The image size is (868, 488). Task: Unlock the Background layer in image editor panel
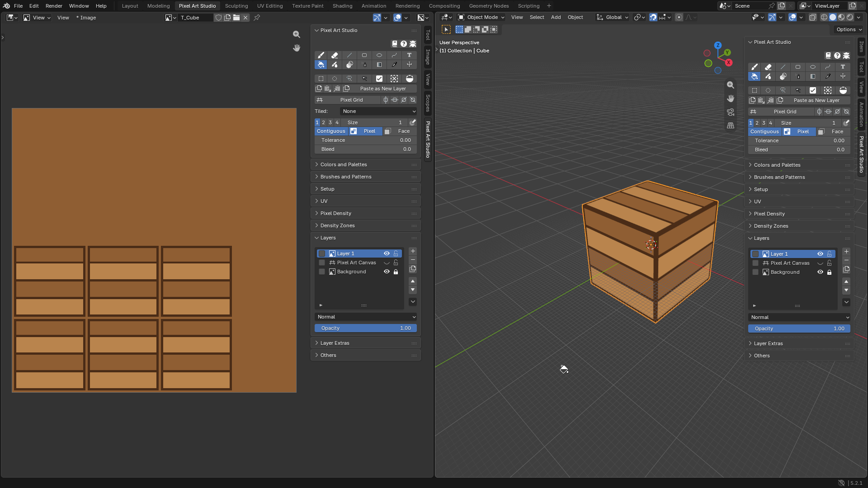click(396, 272)
